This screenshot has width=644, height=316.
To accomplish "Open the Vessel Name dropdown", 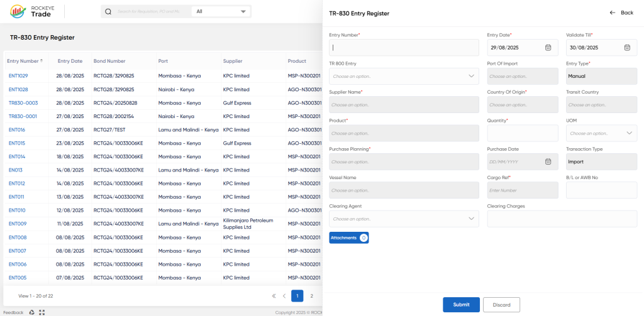I will 404,190.
